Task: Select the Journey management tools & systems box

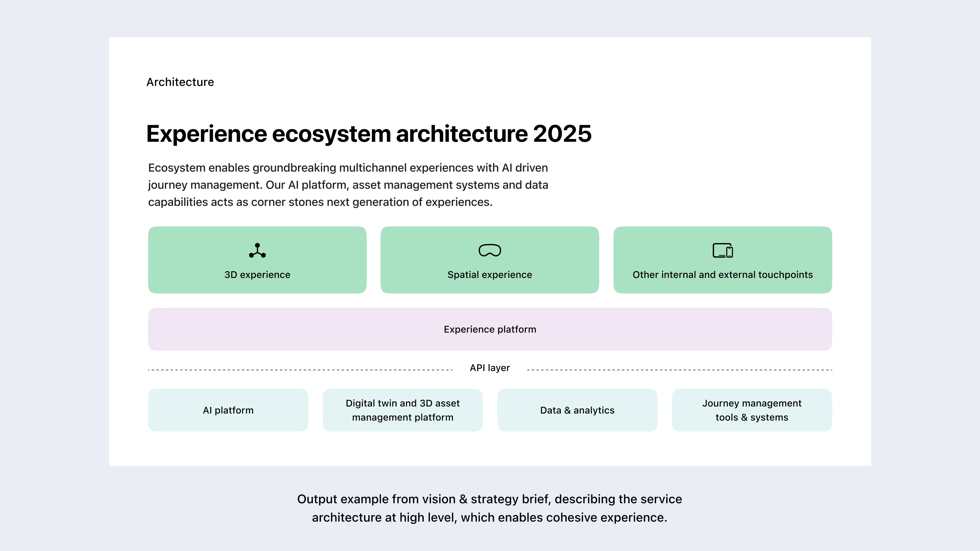Action: (752, 410)
